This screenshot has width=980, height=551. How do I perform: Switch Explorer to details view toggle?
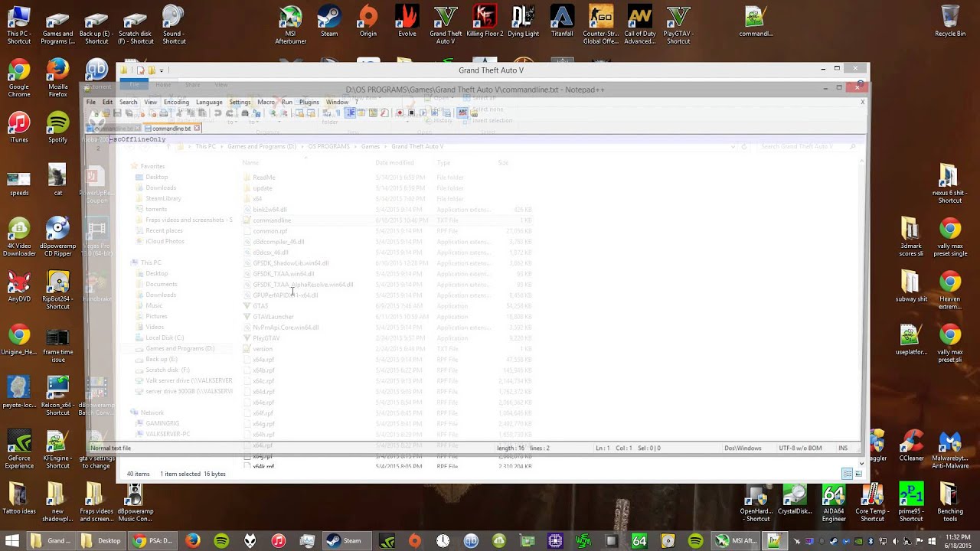pos(848,474)
